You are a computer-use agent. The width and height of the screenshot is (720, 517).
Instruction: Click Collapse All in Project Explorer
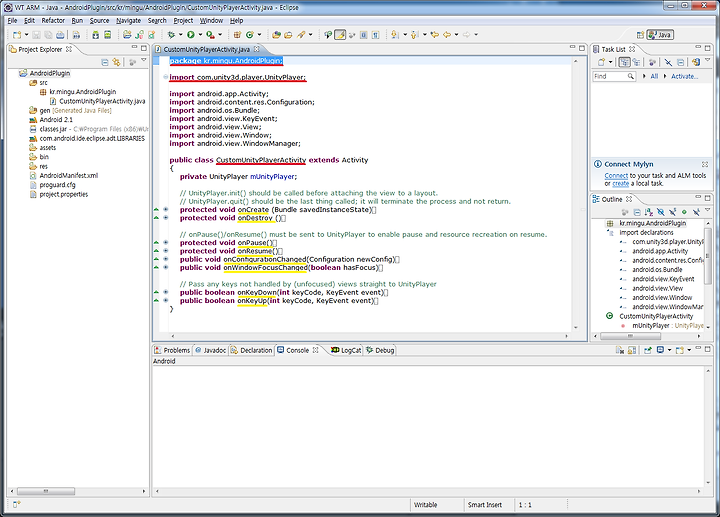click(105, 62)
